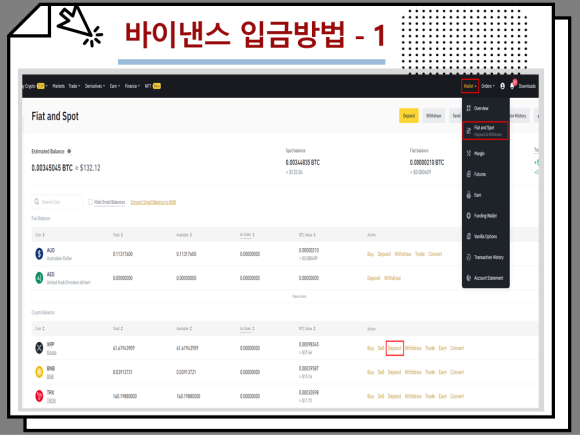
Task: Sort Fiat Balance table by Total column
Action: tap(118, 235)
